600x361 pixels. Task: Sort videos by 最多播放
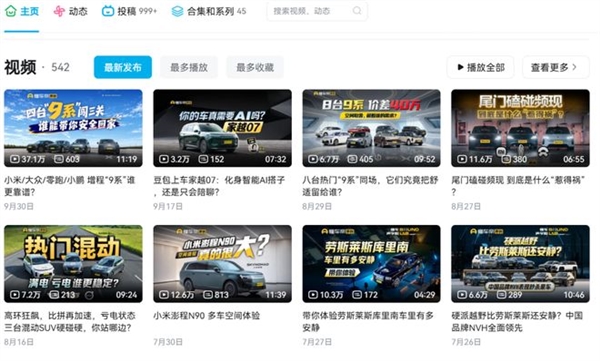tap(189, 67)
